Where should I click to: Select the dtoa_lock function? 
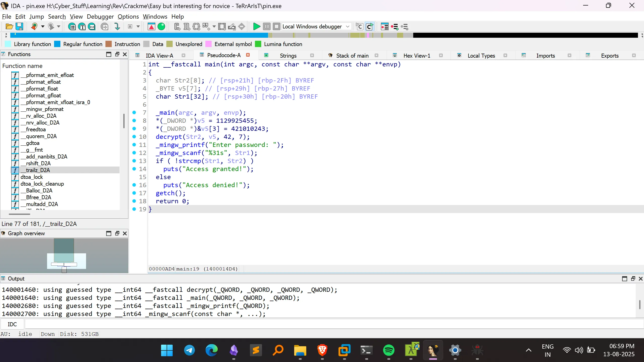pos(32,177)
